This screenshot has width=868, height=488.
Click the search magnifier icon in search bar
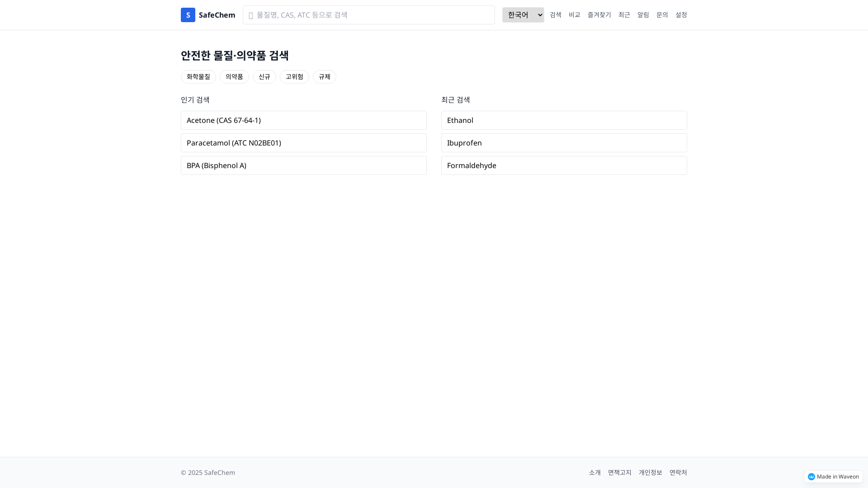click(250, 15)
